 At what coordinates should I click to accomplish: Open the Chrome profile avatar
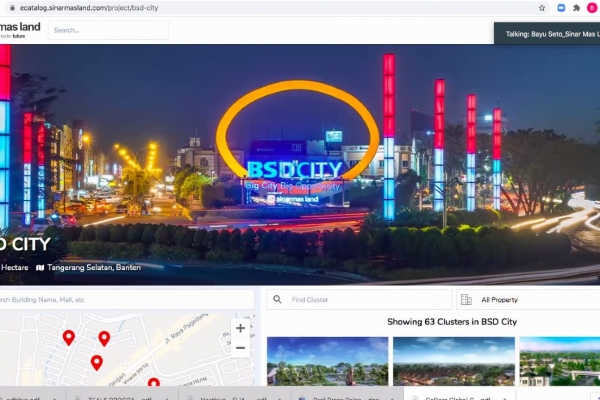[591, 8]
